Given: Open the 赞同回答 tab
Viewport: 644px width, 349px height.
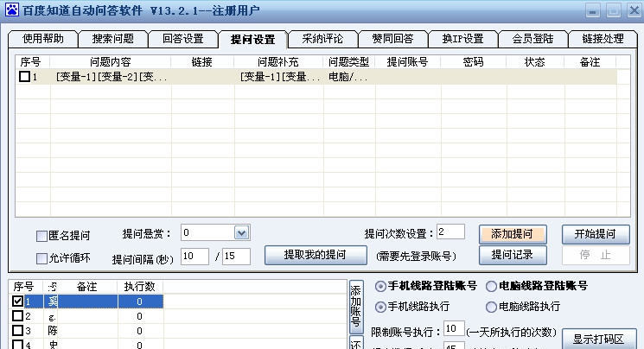Looking at the screenshot, I should coord(392,39).
